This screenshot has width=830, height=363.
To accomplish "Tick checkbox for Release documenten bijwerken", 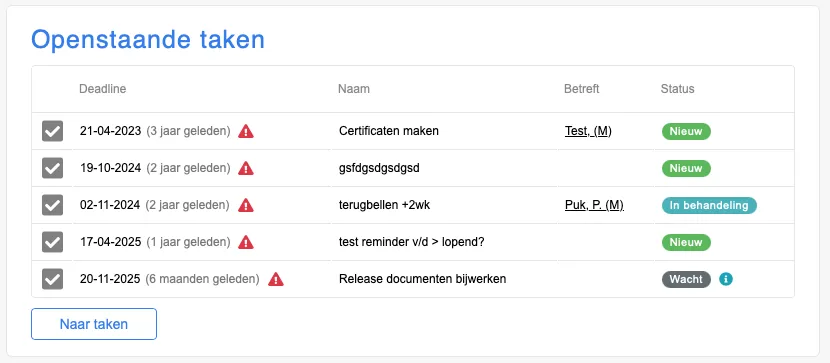I will click(x=52, y=279).
